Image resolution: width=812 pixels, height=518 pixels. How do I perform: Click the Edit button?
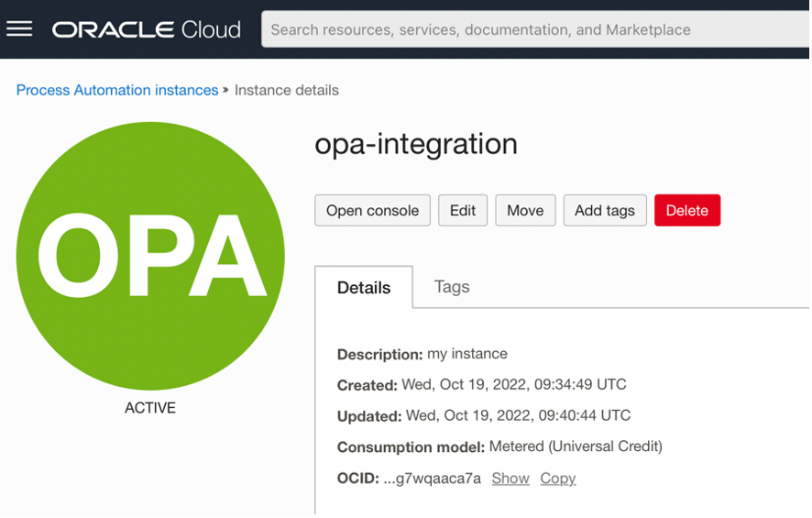463,210
